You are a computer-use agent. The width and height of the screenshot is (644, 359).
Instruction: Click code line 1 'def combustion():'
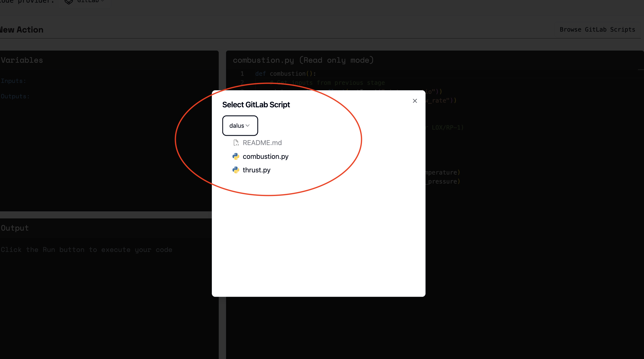pos(285,74)
